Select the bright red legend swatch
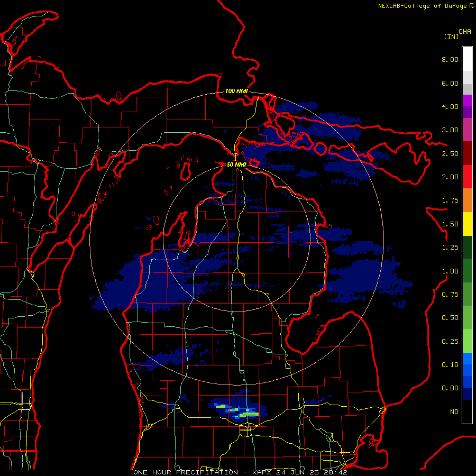The image size is (476, 476). 467,177
